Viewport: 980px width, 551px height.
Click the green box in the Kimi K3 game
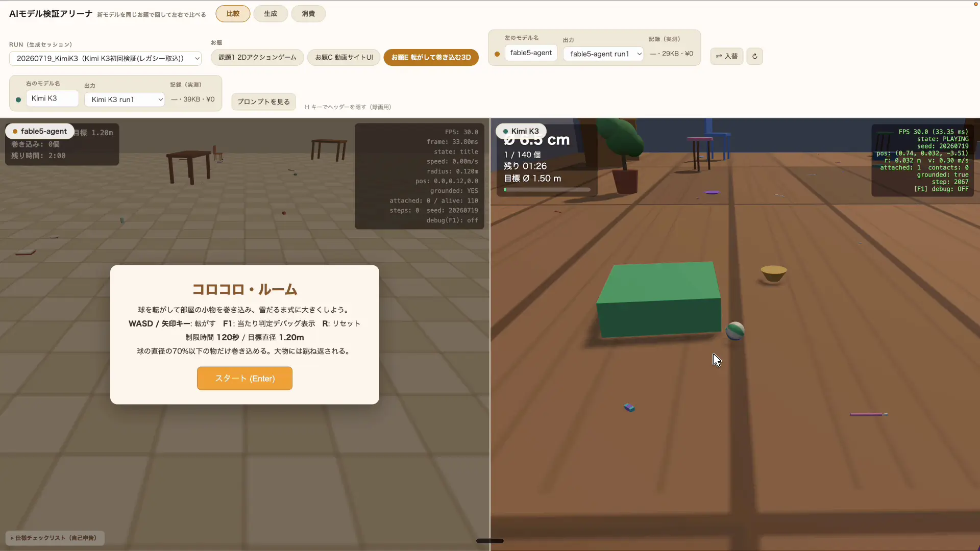coord(659,299)
